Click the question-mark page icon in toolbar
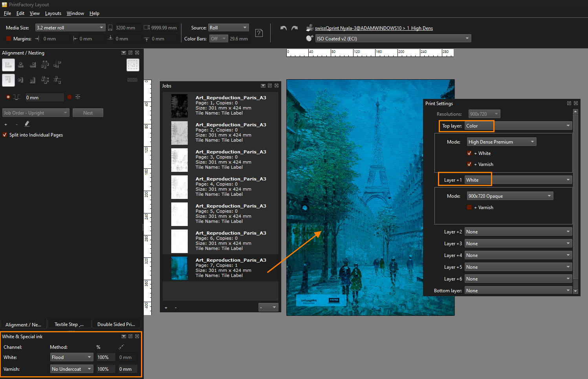The width and height of the screenshot is (588, 379). (x=259, y=33)
